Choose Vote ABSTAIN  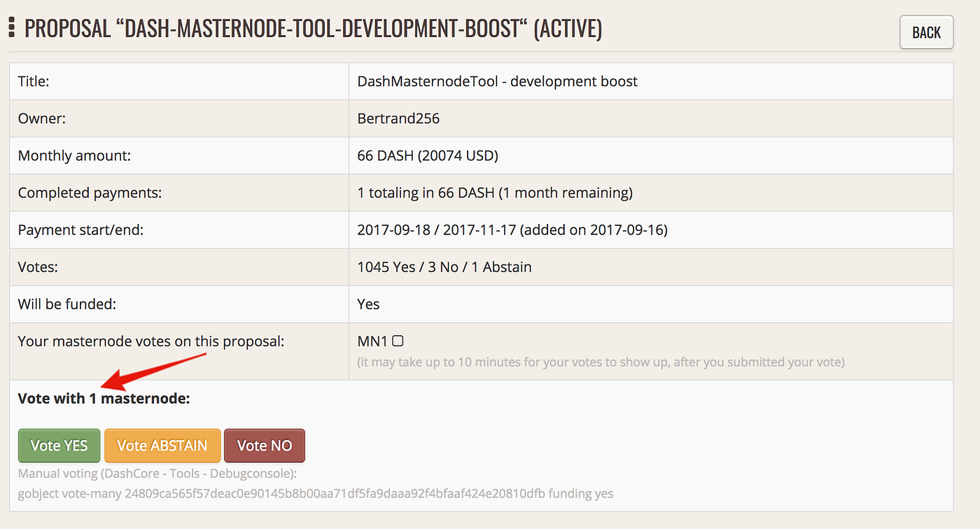pos(162,446)
